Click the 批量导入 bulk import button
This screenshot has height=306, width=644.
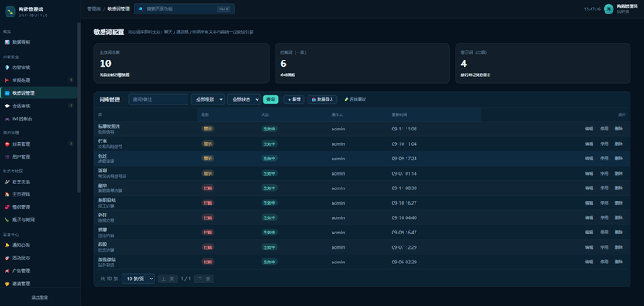(323, 99)
